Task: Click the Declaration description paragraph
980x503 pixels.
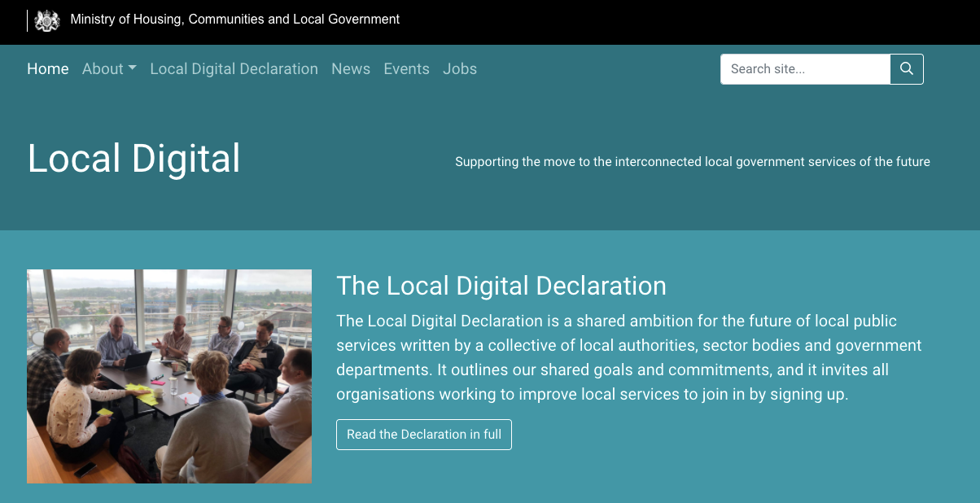Action: (629, 357)
